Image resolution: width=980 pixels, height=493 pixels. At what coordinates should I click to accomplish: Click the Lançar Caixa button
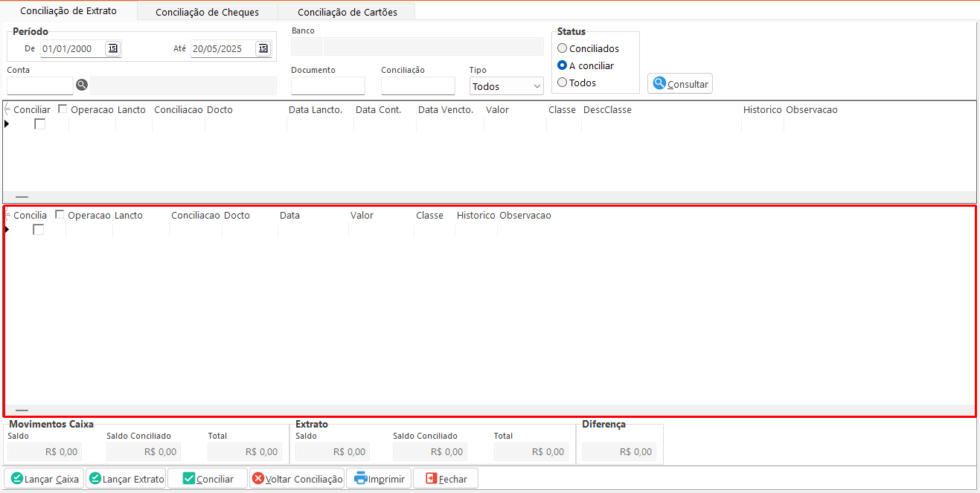(x=44, y=479)
